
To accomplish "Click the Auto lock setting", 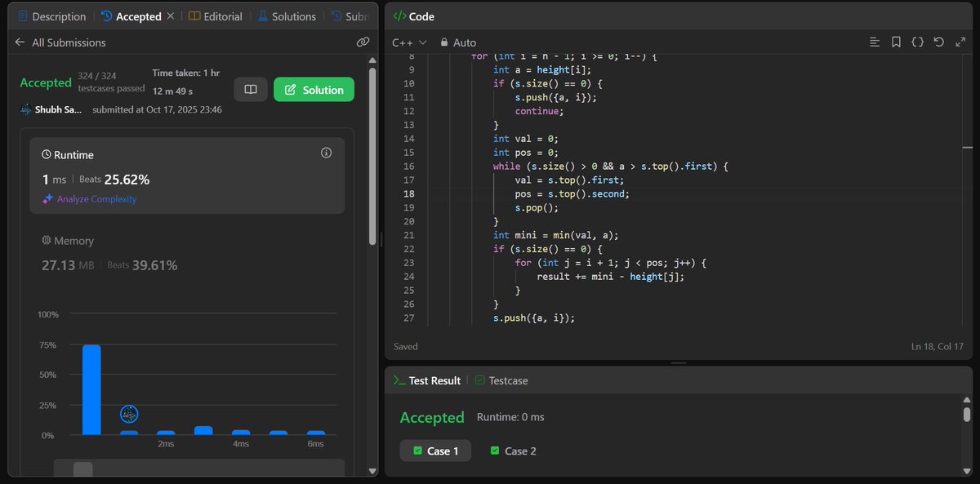I will tap(457, 42).
